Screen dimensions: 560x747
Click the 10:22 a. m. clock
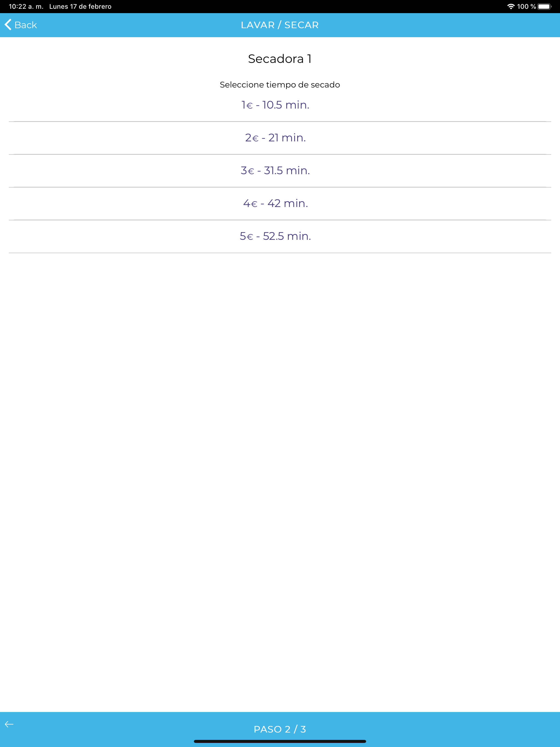coord(26,6)
